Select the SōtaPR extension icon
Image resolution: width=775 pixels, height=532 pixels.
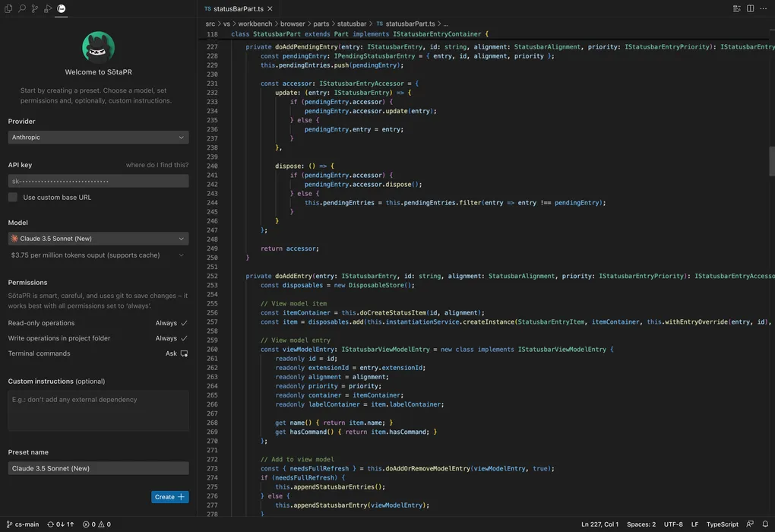coord(62,7)
